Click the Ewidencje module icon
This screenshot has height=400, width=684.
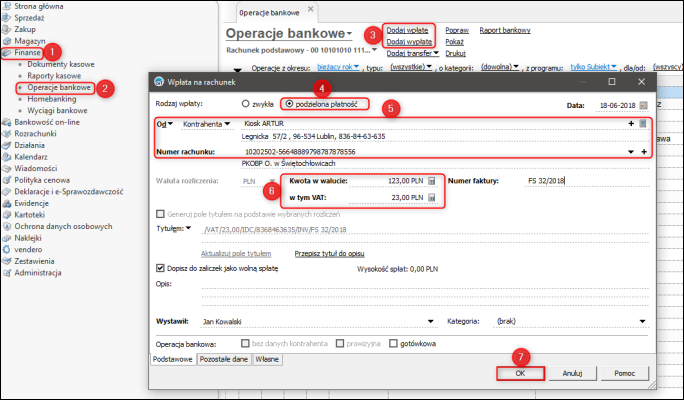[x=7, y=203]
